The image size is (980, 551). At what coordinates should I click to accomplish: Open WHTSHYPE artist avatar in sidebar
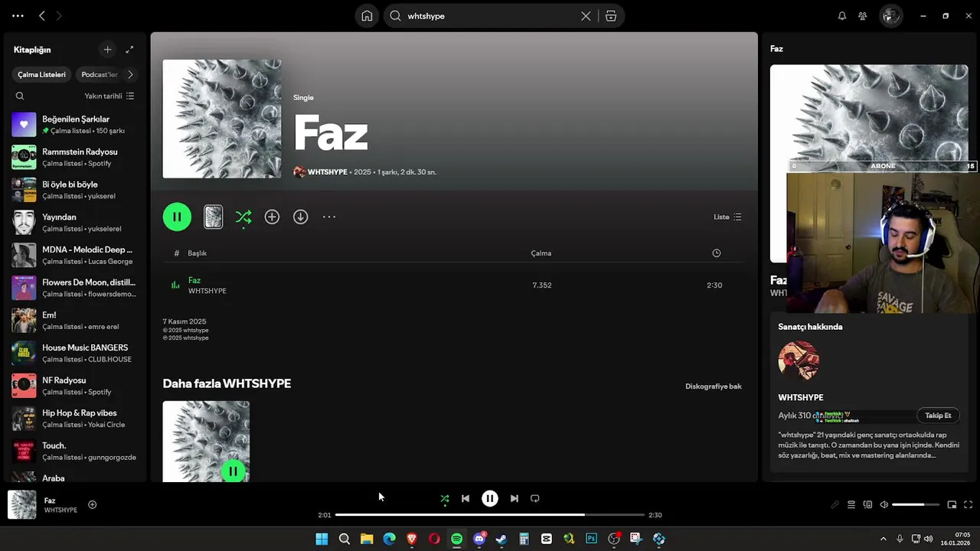tap(799, 361)
